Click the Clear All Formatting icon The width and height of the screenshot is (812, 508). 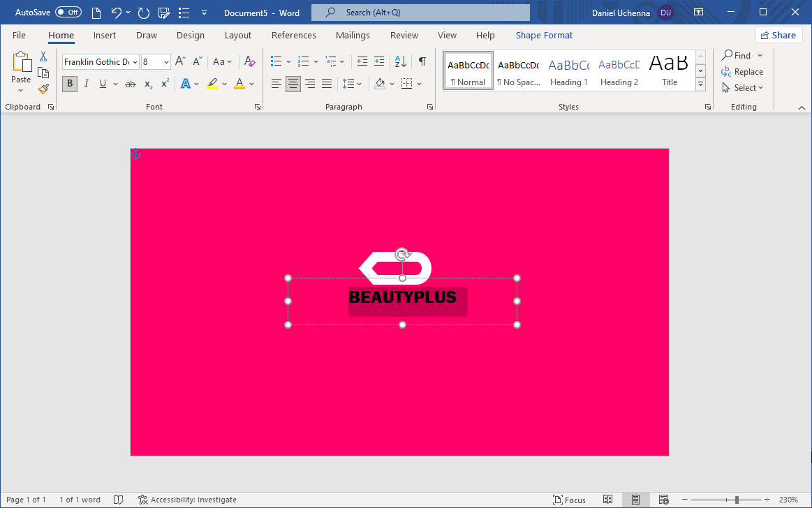(250, 61)
